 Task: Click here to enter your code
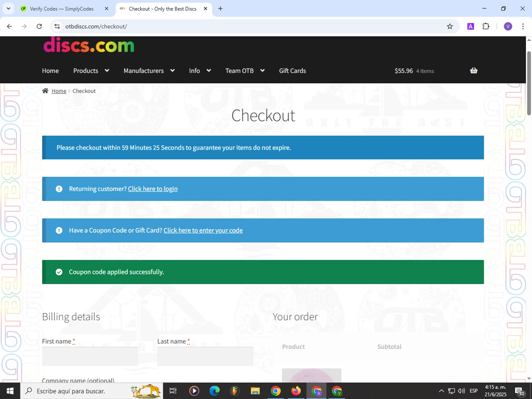click(x=203, y=230)
